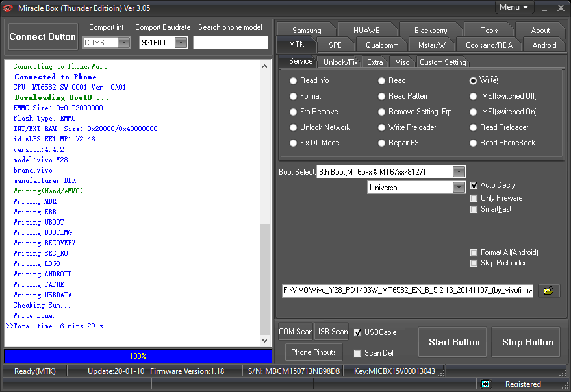This screenshot has height=392, width=571.
Task: Click the folder browse icon for firmware path
Action: click(549, 291)
